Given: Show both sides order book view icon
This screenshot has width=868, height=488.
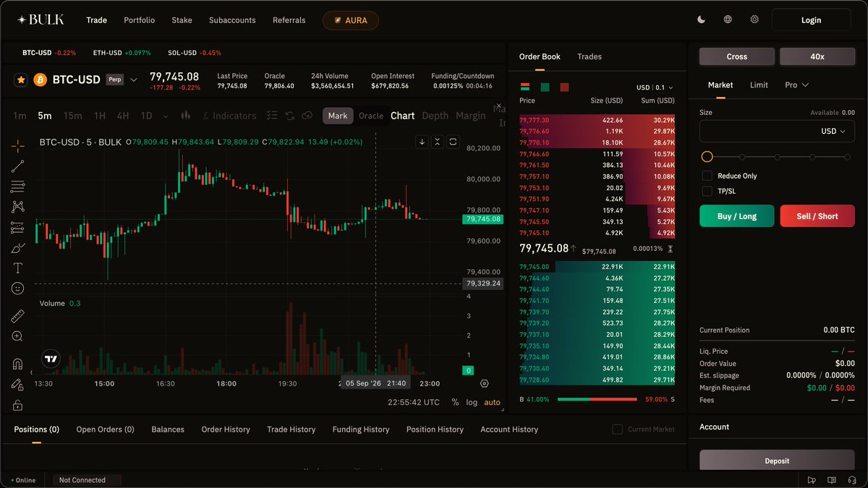Looking at the screenshot, I should click(525, 87).
